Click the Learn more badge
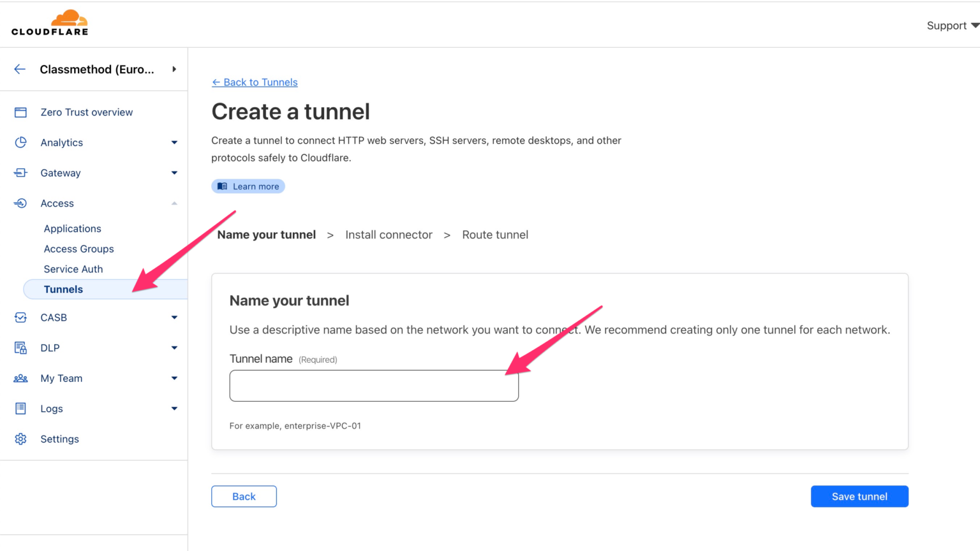The height and width of the screenshot is (551, 980). click(248, 186)
